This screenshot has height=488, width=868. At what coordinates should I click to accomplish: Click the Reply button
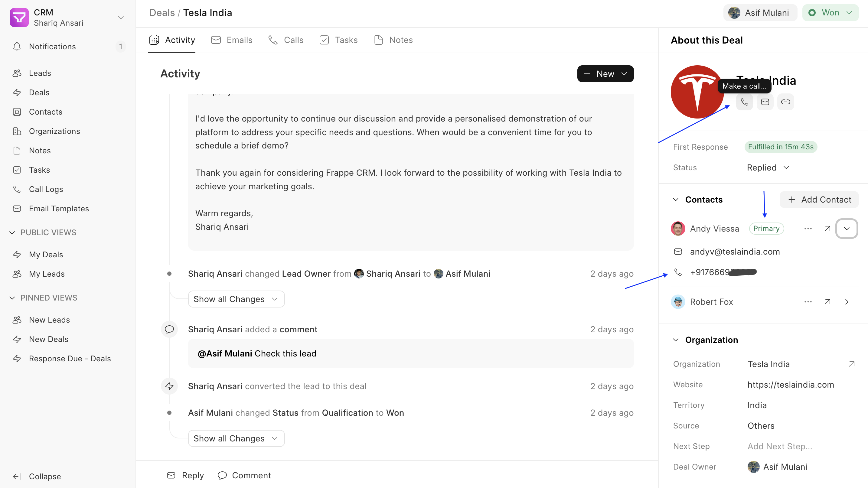click(x=186, y=475)
